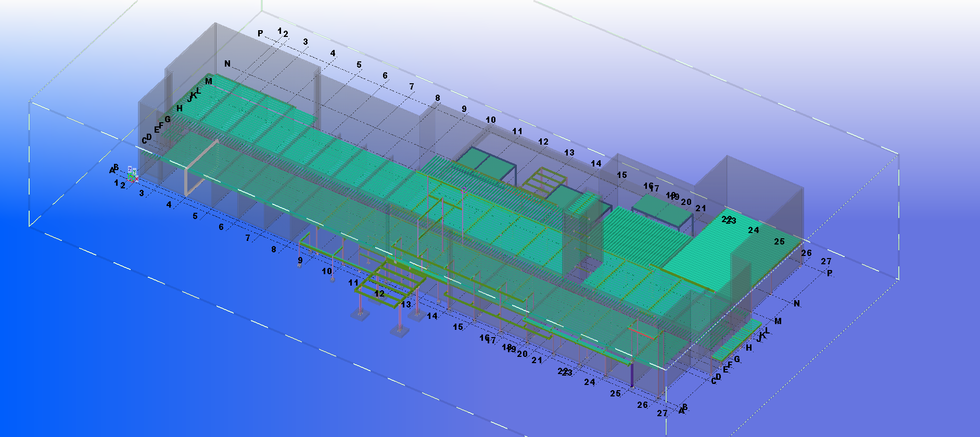The width and height of the screenshot is (980, 437).
Task: Pick grid label 27 at the bottom right corner
Action: pos(661,413)
